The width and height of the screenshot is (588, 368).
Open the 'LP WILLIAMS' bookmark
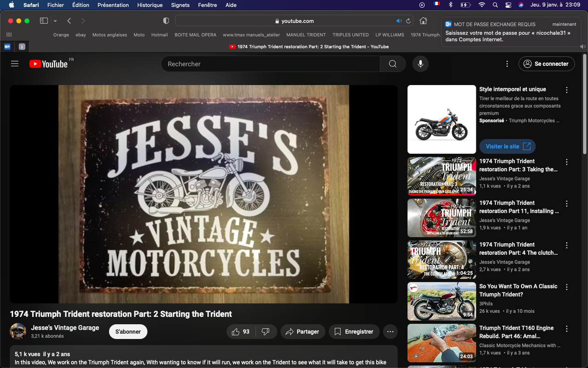390,34
